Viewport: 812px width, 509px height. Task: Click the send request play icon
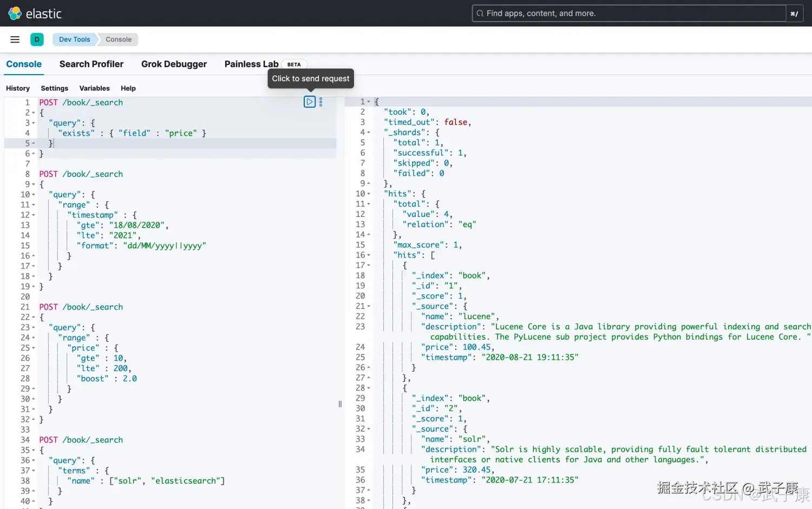click(310, 102)
